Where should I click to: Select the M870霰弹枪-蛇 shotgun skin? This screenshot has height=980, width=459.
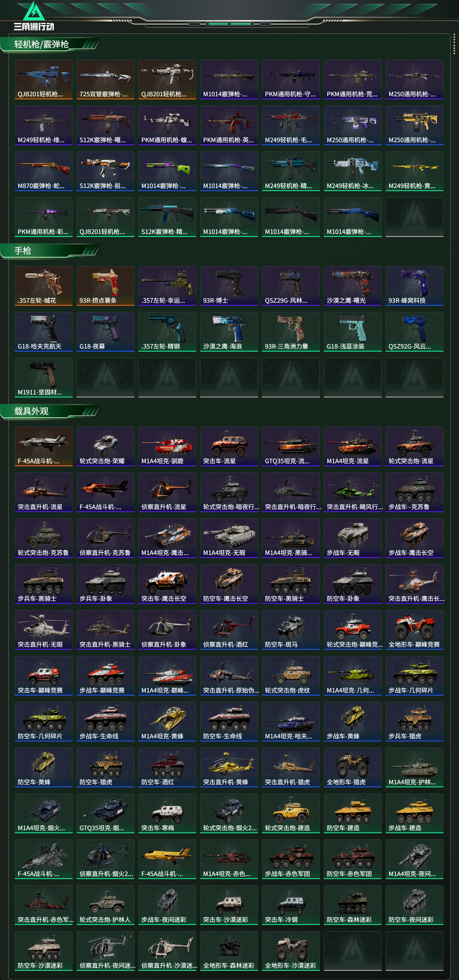[43, 171]
